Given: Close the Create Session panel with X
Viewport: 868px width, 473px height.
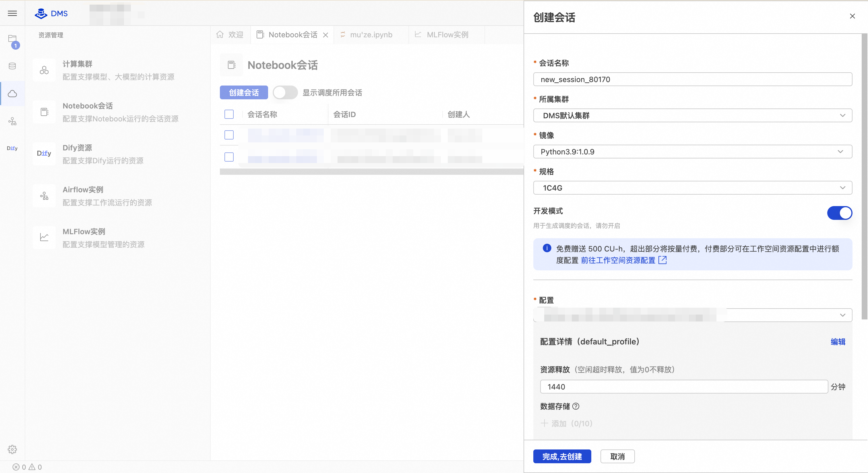Looking at the screenshot, I should pyautogui.click(x=852, y=16).
